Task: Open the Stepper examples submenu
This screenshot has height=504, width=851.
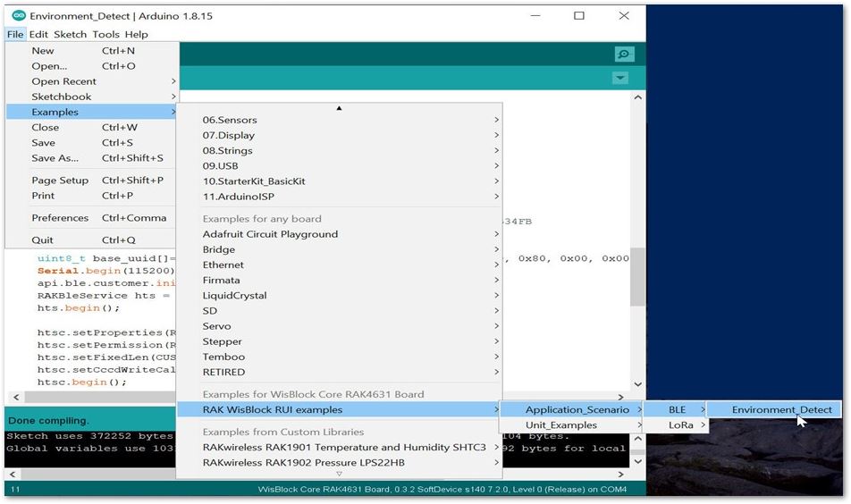Action: (x=339, y=341)
